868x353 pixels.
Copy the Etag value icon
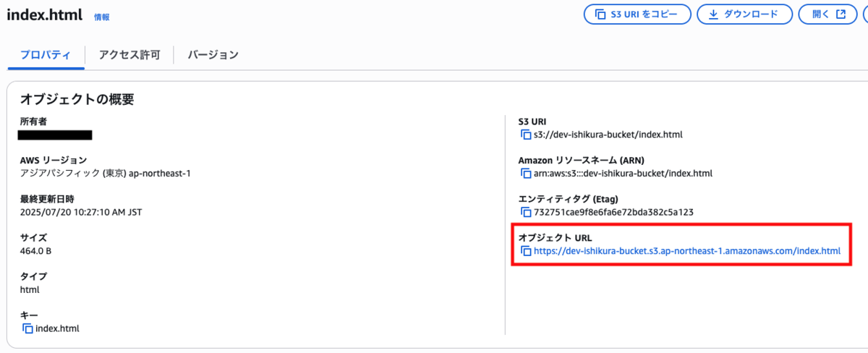click(x=526, y=213)
